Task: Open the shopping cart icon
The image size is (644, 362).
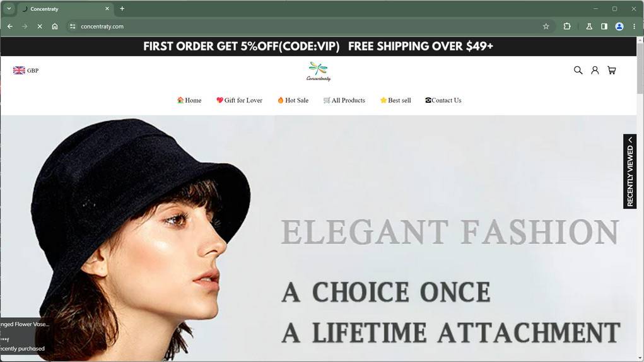Action: pos(612,70)
